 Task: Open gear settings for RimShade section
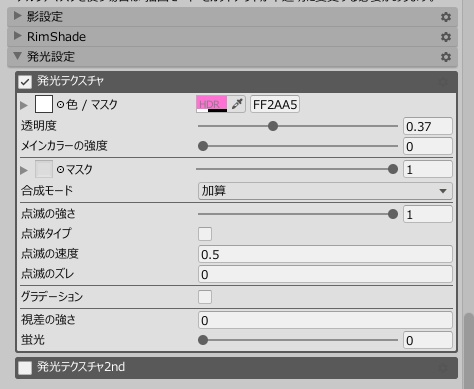point(446,37)
